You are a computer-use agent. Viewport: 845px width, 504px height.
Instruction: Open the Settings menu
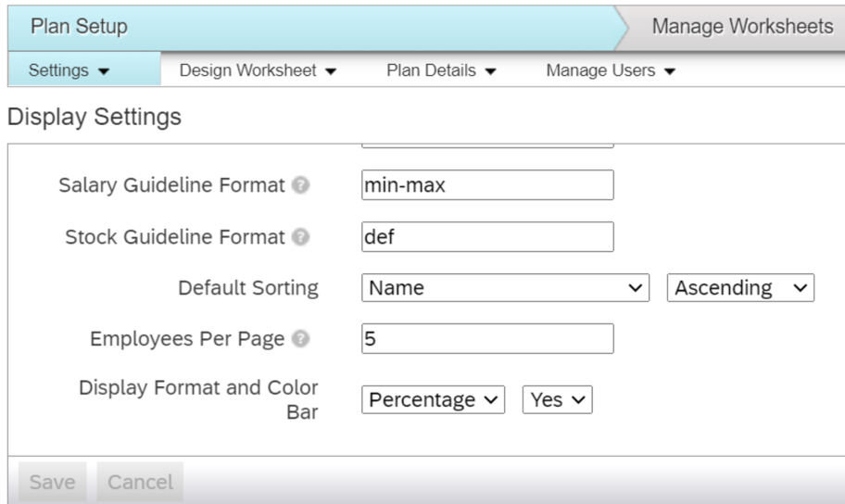tap(69, 70)
